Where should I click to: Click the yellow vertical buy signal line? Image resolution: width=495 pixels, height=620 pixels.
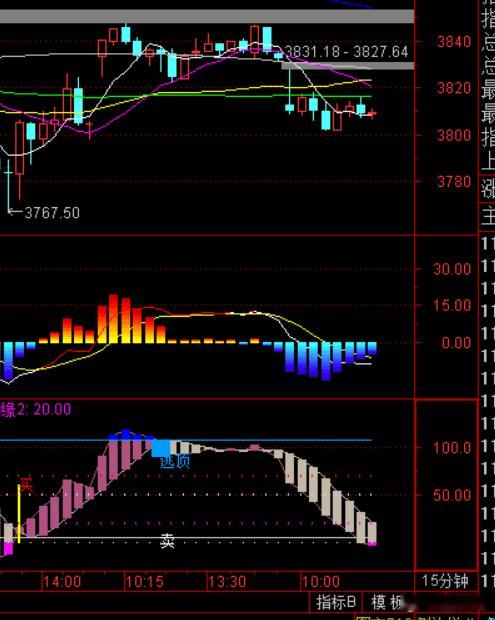pyautogui.click(x=19, y=514)
